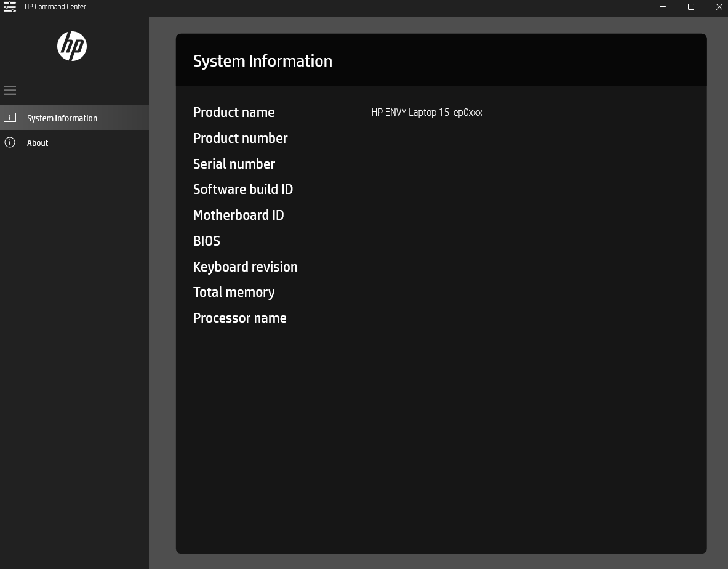Click the 'Serial number' label
Screen dimensions: 728x569
[x=234, y=164]
